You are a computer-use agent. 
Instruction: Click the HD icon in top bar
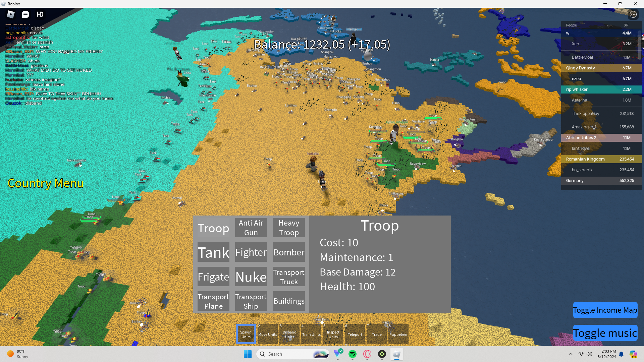[40, 14]
